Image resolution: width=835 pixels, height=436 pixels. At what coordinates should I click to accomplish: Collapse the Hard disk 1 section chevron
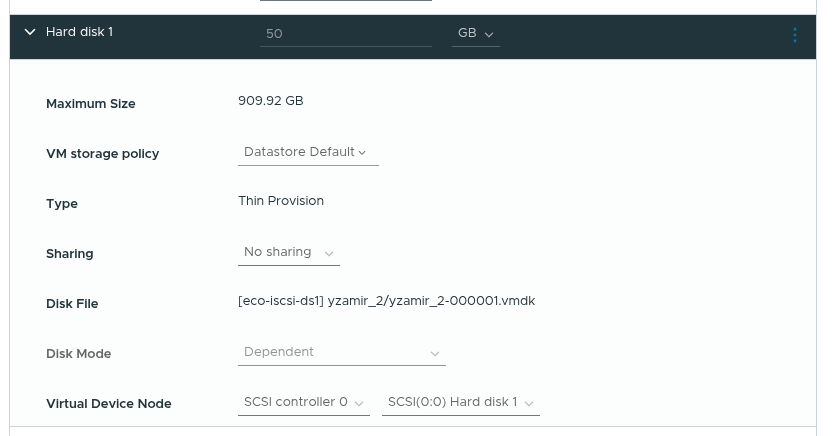(30, 33)
